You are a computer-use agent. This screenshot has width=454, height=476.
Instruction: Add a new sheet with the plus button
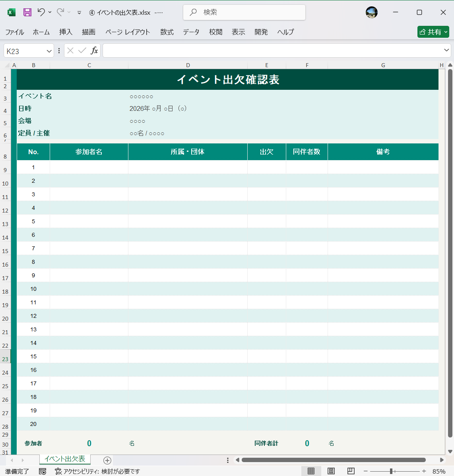pyautogui.click(x=107, y=460)
